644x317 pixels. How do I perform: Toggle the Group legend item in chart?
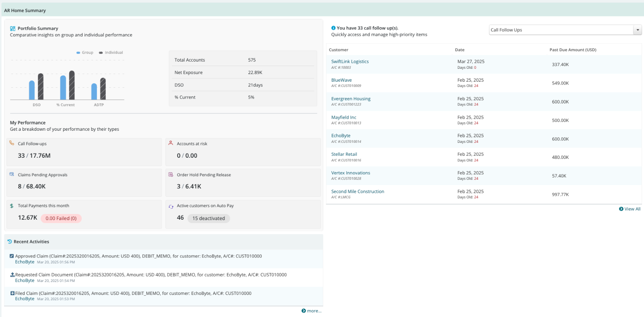[85, 53]
